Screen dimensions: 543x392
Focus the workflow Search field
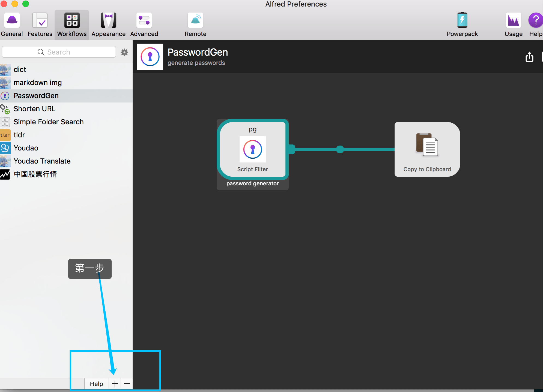pyautogui.click(x=59, y=52)
